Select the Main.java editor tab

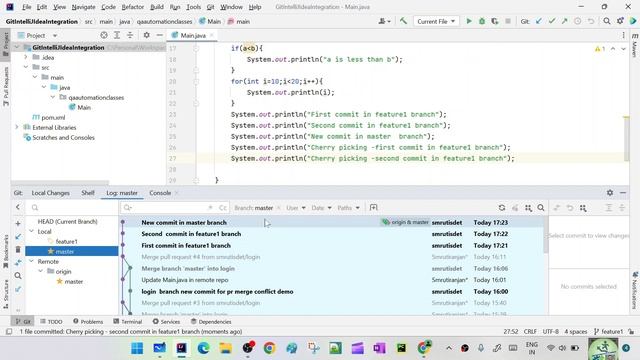193,36
